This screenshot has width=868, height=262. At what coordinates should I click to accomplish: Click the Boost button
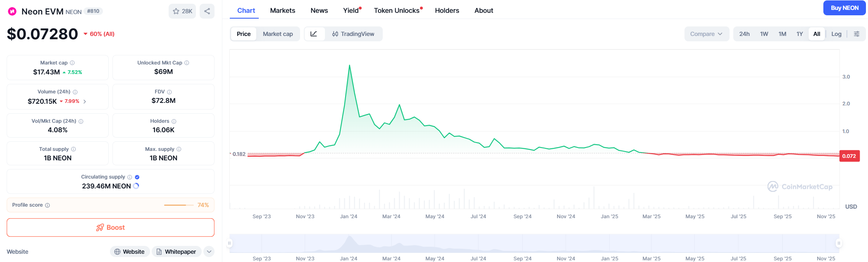click(x=110, y=228)
